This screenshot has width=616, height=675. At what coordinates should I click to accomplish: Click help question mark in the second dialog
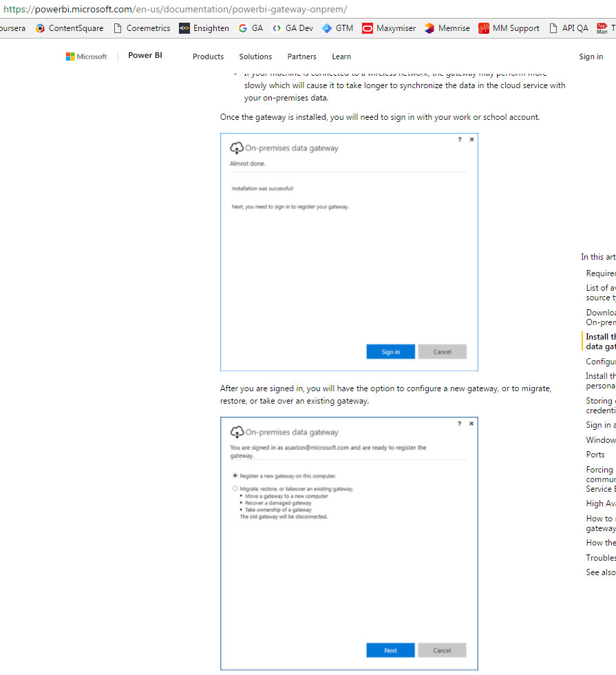(x=460, y=424)
